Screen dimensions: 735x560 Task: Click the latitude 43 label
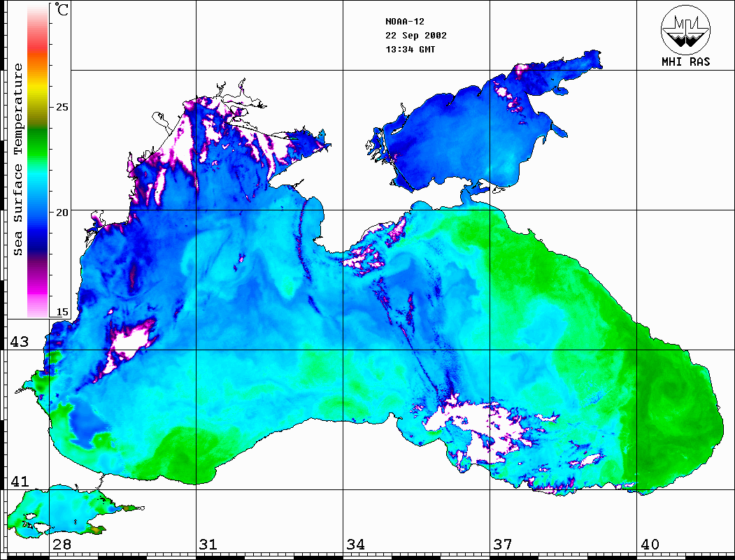[x=18, y=342]
